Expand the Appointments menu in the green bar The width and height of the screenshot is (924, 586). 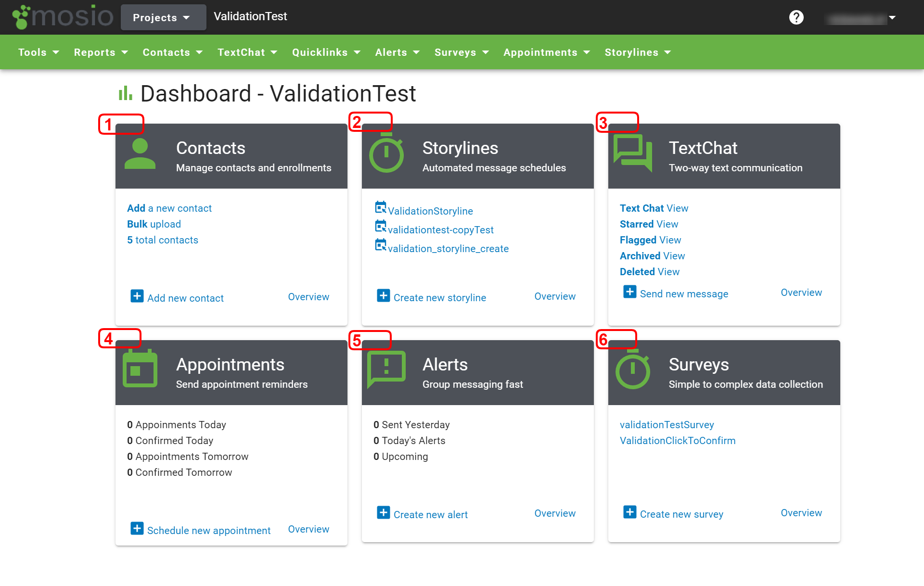pyautogui.click(x=547, y=52)
